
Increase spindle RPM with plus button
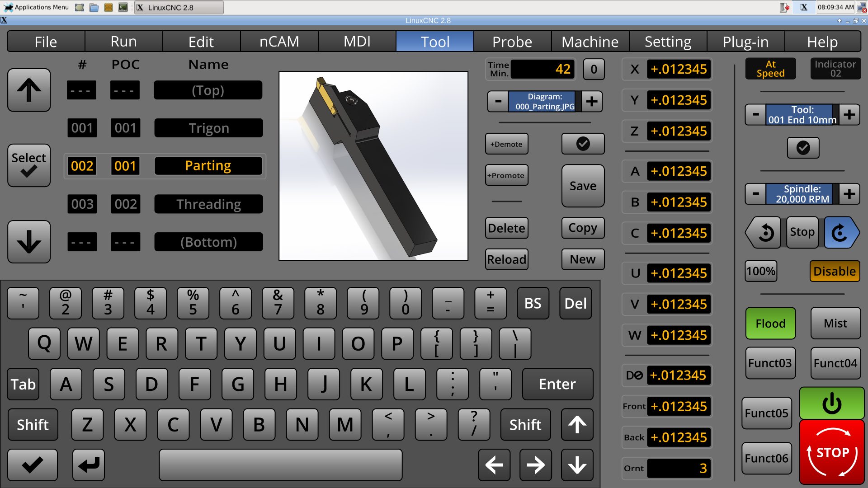pos(849,194)
